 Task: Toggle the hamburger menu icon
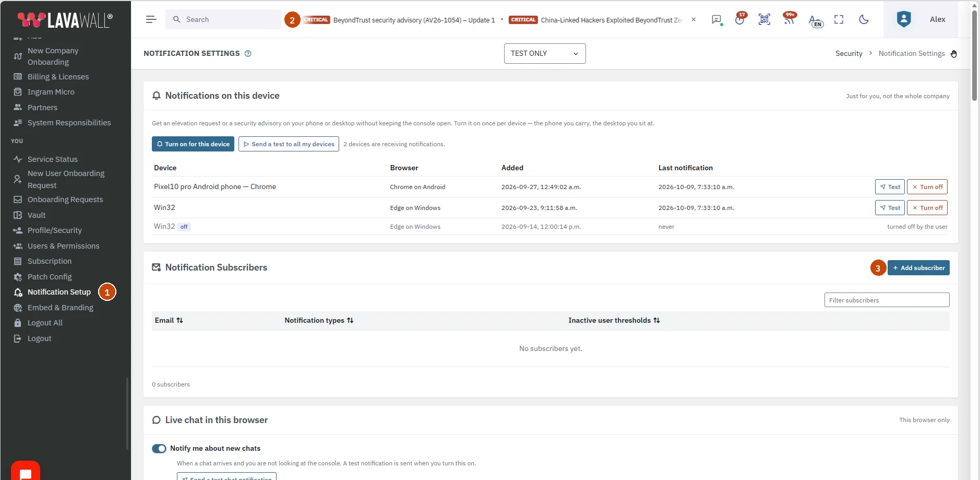[151, 19]
